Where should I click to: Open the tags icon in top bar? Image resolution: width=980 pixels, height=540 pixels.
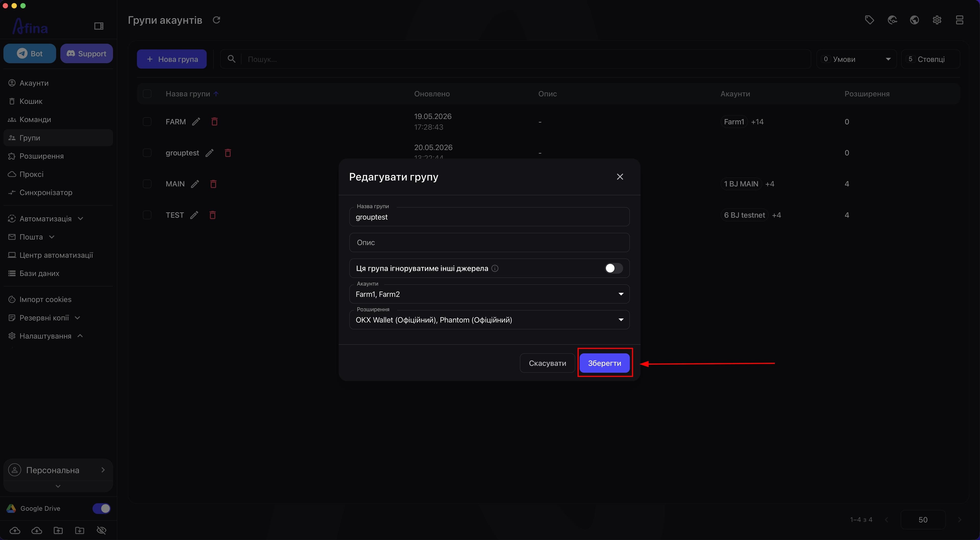(x=869, y=20)
